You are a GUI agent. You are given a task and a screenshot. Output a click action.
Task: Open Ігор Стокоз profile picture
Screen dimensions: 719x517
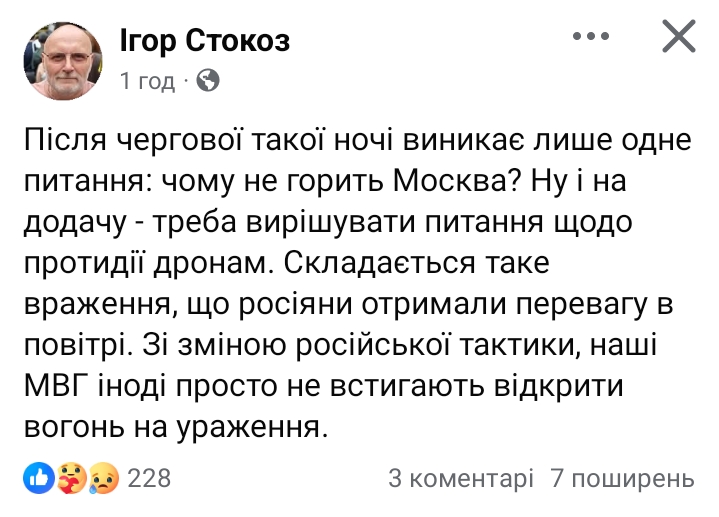tap(62, 61)
